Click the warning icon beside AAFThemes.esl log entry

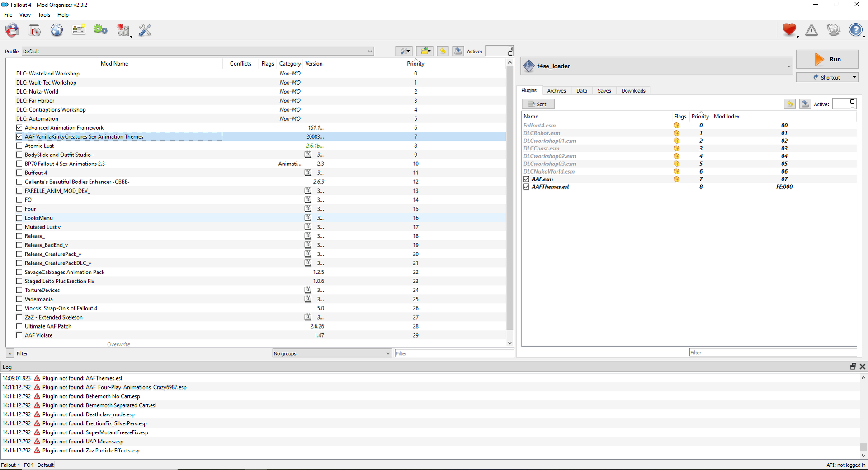[x=37, y=378]
